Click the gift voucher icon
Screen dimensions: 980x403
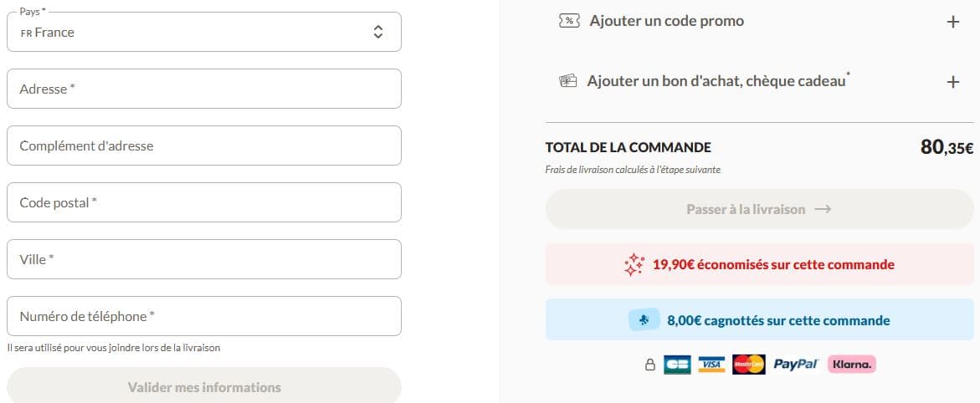(x=567, y=81)
